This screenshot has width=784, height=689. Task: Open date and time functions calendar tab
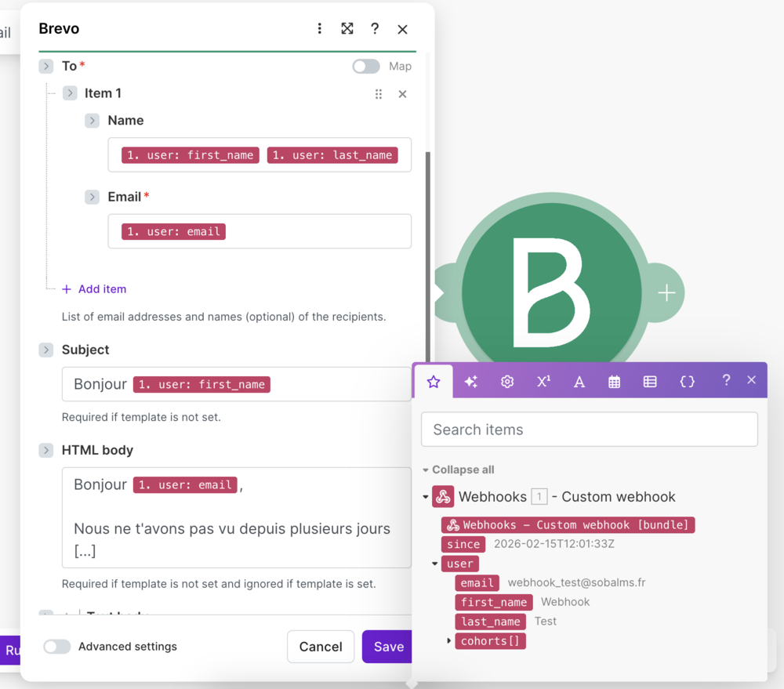(615, 382)
